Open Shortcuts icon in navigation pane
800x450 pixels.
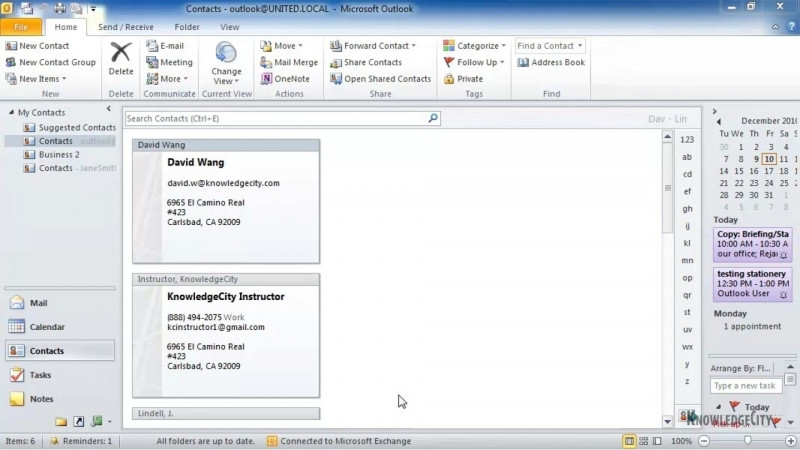coord(79,421)
